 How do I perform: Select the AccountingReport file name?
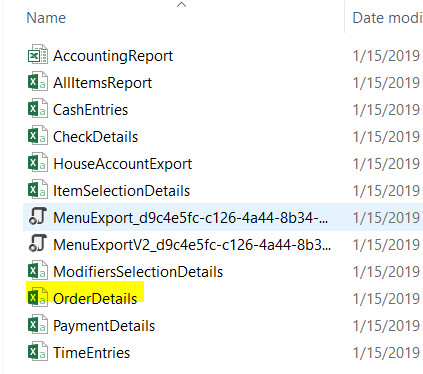113,56
